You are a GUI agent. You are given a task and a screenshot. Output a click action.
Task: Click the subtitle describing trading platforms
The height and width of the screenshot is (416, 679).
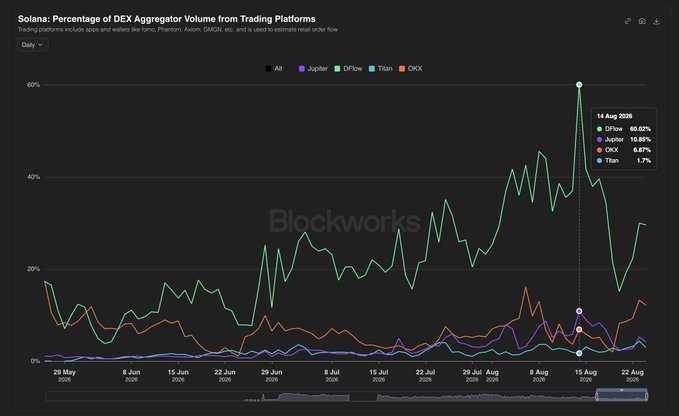click(178, 30)
